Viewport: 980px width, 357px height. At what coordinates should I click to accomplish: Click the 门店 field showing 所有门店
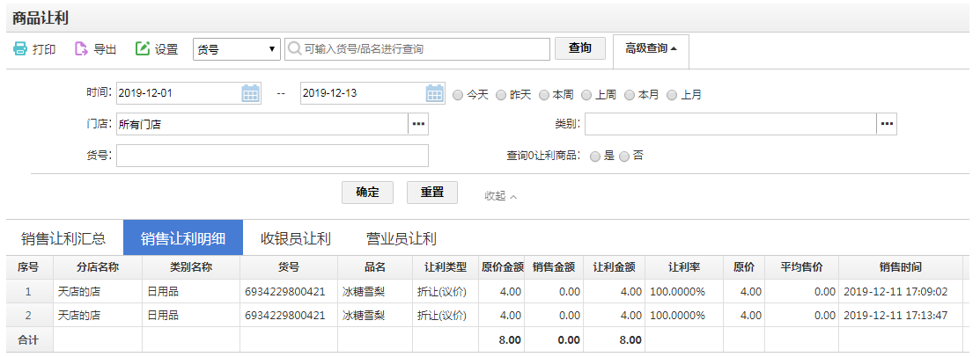point(262,124)
